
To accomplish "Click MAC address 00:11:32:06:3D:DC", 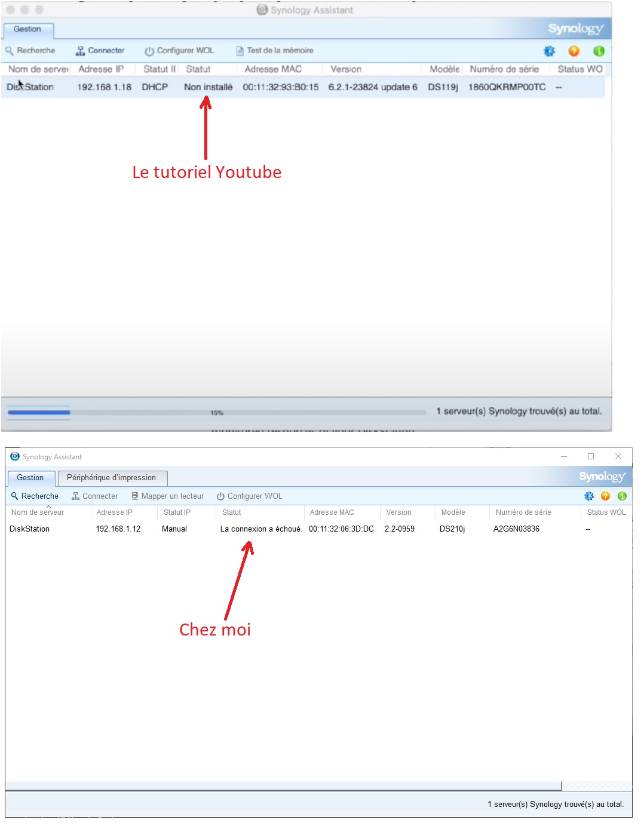I will tap(341, 529).
